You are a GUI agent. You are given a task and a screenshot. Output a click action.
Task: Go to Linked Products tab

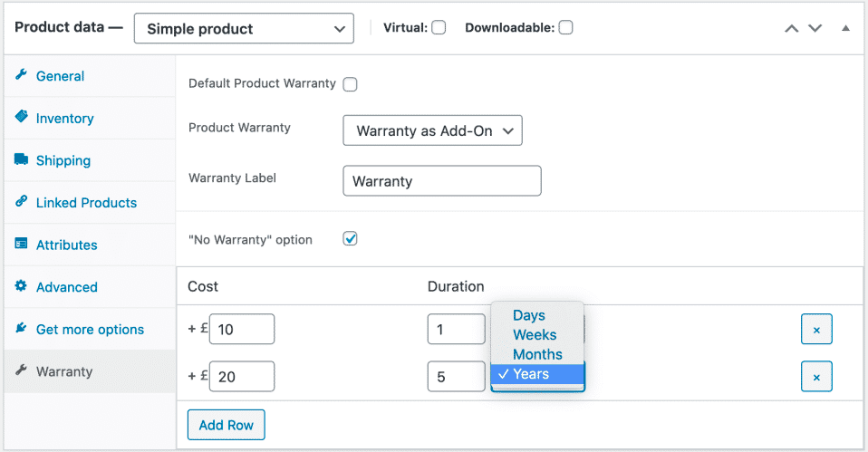click(x=90, y=203)
